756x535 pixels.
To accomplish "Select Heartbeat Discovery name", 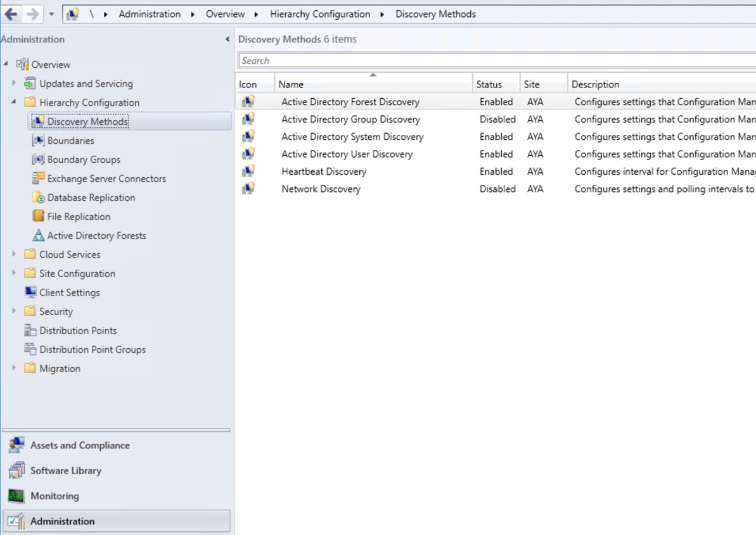I will 324,172.
